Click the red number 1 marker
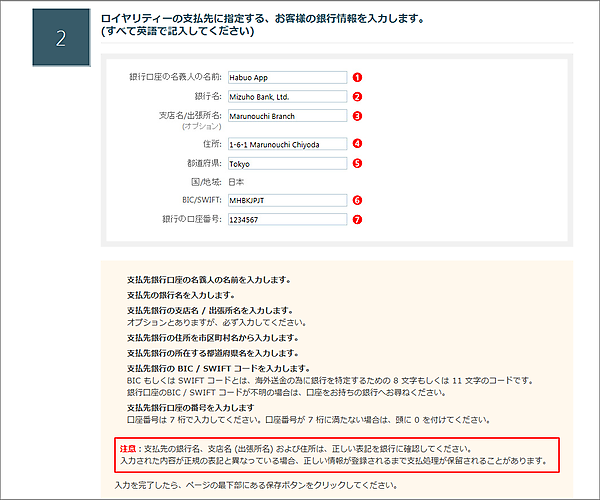Image resolution: width=600 pixels, height=500 pixels. tap(356, 77)
